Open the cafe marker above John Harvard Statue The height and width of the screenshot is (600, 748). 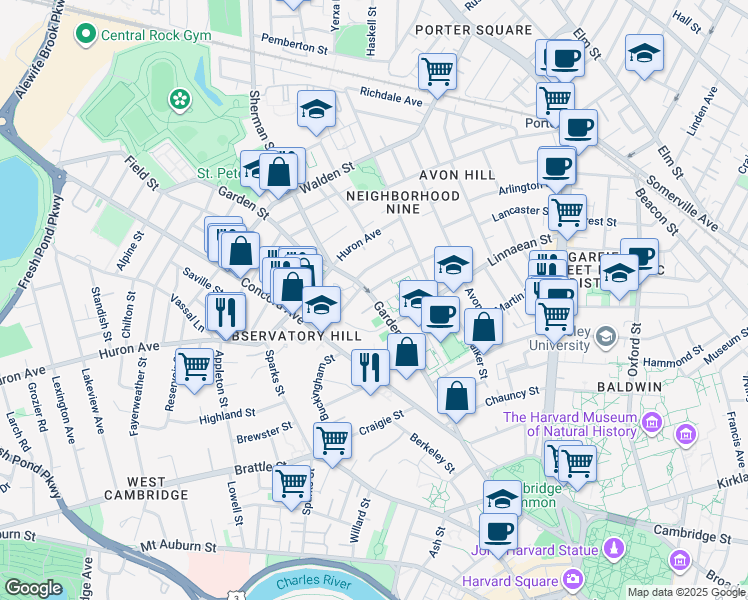pyautogui.click(x=498, y=532)
